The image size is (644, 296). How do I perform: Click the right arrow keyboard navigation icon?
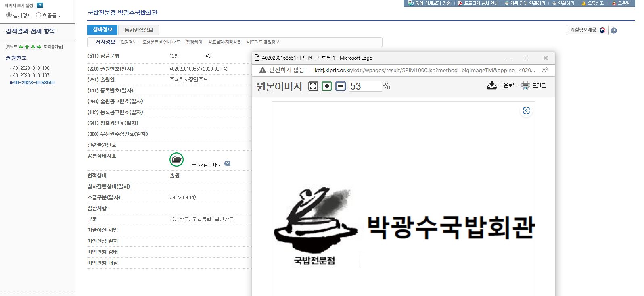(x=39, y=47)
